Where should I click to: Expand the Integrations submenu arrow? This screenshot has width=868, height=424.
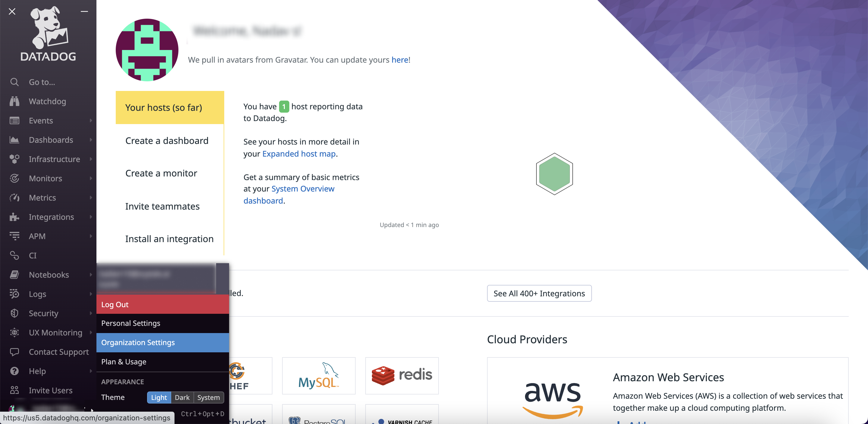pyautogui.click(x=91, y=217)
